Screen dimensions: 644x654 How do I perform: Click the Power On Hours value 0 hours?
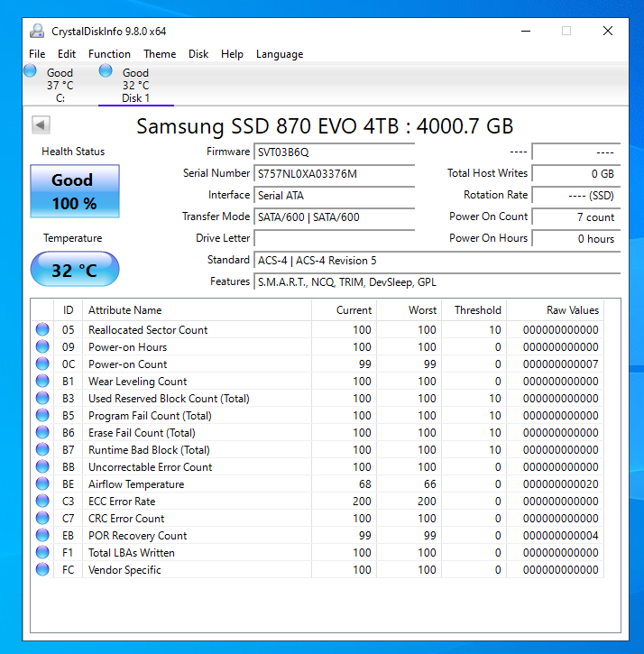click(576, 238)
